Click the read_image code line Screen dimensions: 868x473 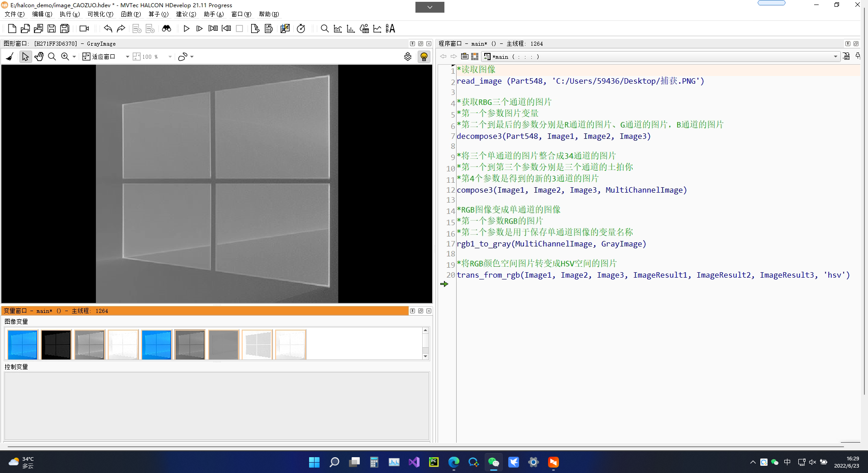point(580,81)
